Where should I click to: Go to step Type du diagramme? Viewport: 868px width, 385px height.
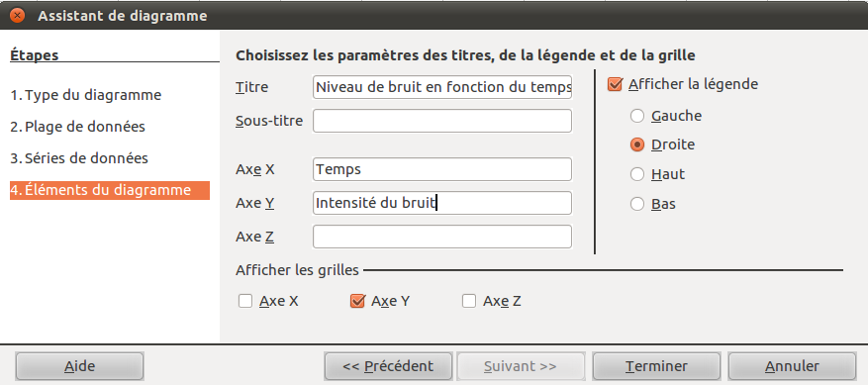[x=86, y=95]
